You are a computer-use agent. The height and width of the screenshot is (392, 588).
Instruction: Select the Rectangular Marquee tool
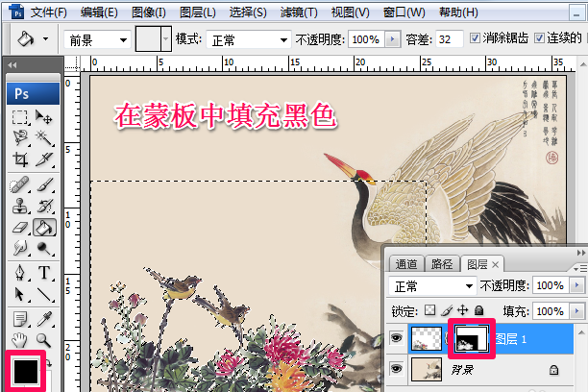coord(19,117)
